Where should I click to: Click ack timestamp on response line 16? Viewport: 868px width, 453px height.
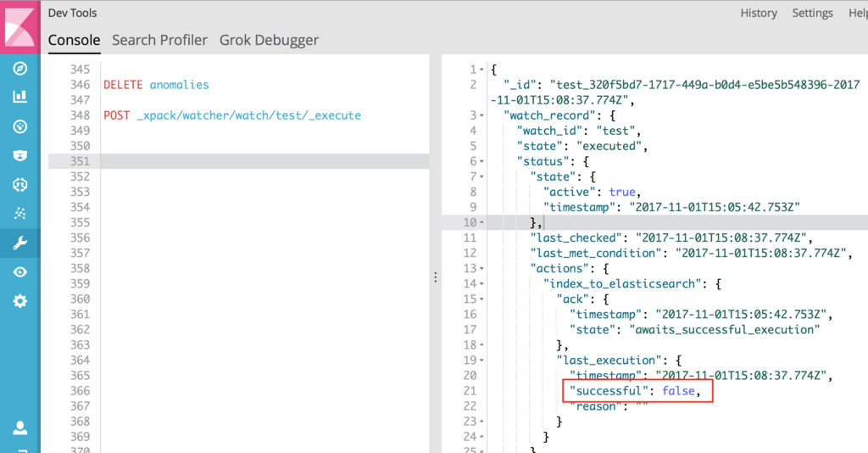(741, 315)
